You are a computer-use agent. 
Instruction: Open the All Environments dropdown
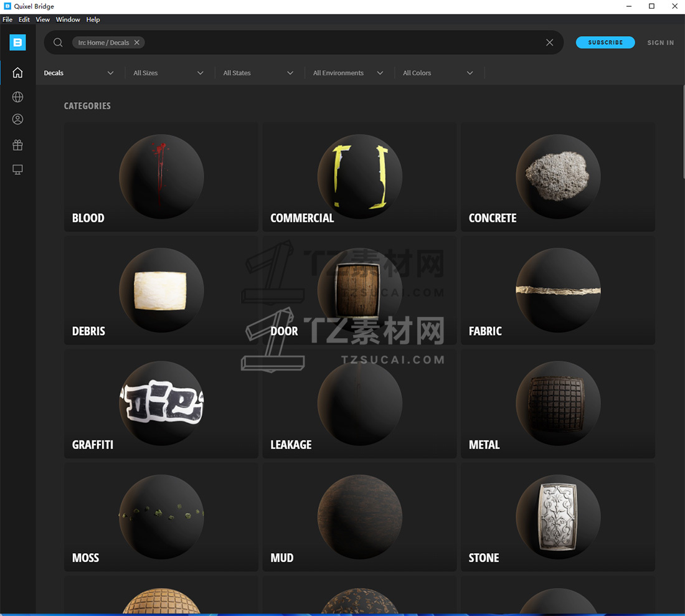click(347, 73)
